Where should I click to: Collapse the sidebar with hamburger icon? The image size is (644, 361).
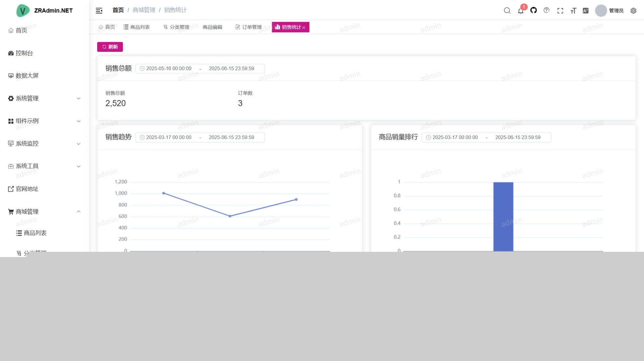point(99,10)
